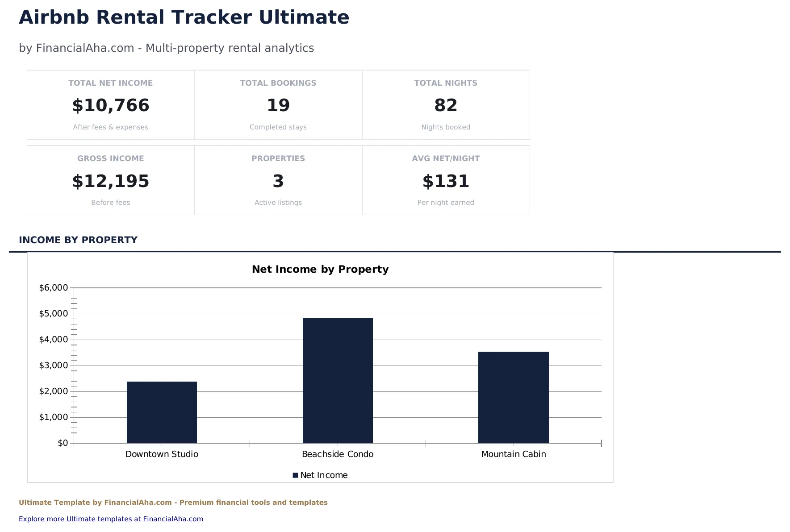Toggle the Net Income legend entry
The height and width of the screenshot is (532, 790).
point(323,474)
